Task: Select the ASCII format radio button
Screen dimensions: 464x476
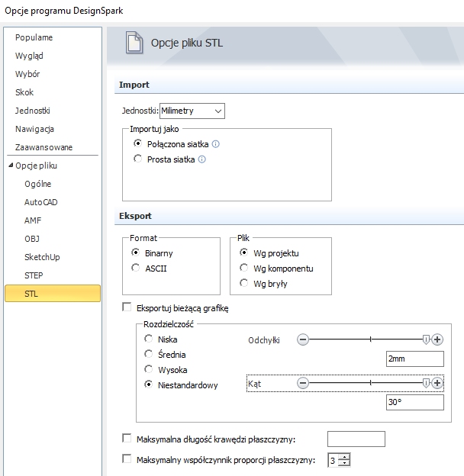Action: [x=137, y=268]
